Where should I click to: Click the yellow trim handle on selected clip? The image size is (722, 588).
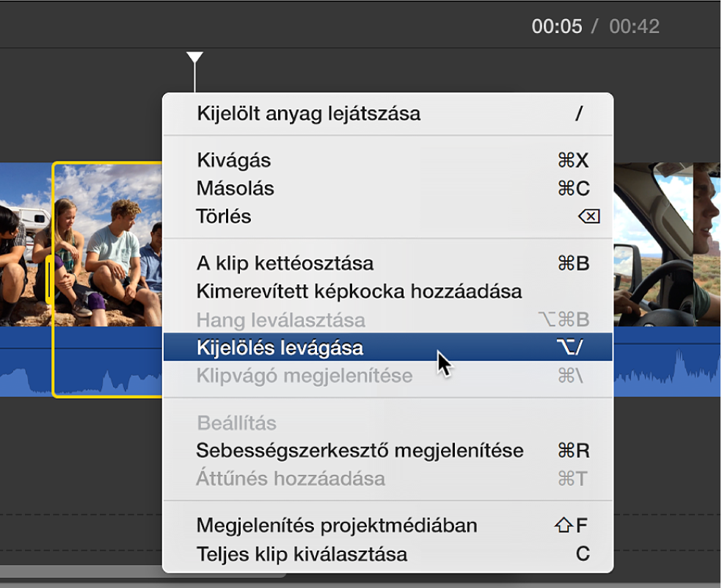(49, 279)
